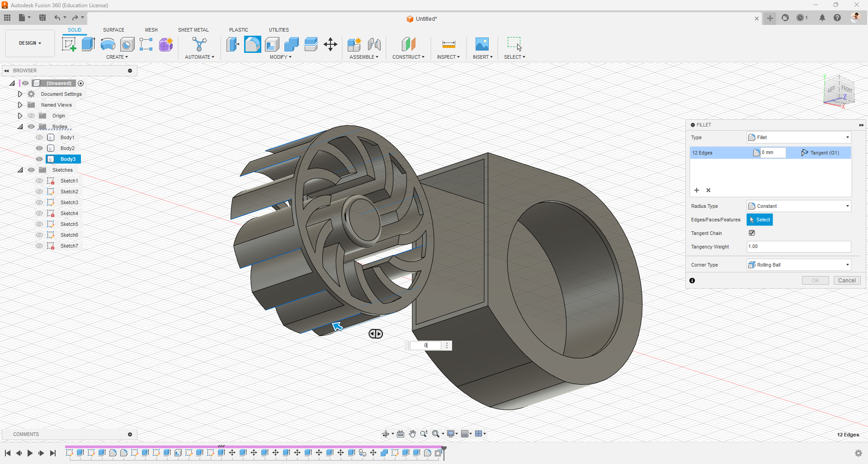Viewport: 868px width, 464px height.
Task: Select the Pan hand icon
Action: (412, 434)
